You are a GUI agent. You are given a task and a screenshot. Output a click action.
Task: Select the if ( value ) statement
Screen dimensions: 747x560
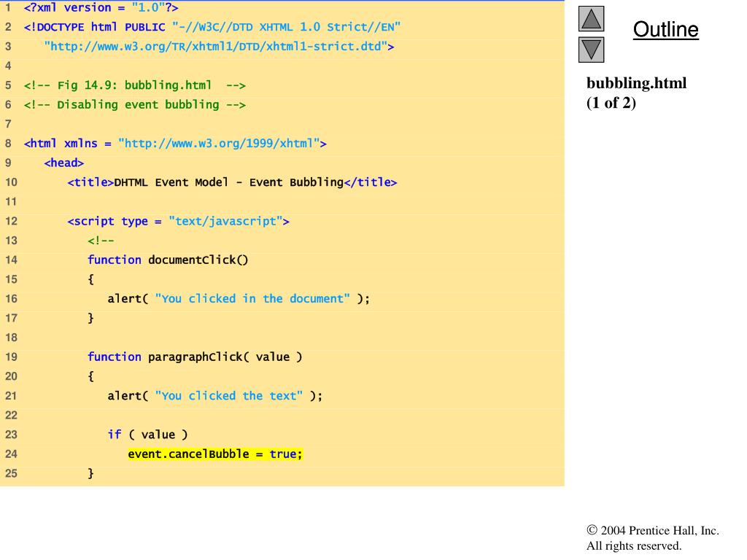click(x=147, y=435)
